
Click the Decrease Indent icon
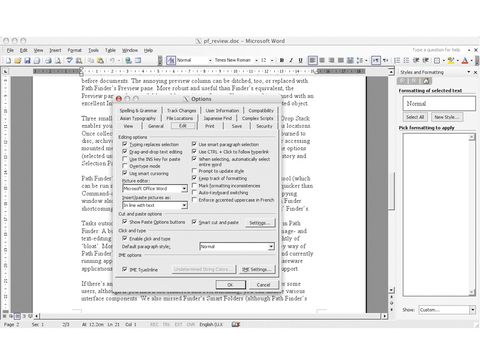click(416, 60)
